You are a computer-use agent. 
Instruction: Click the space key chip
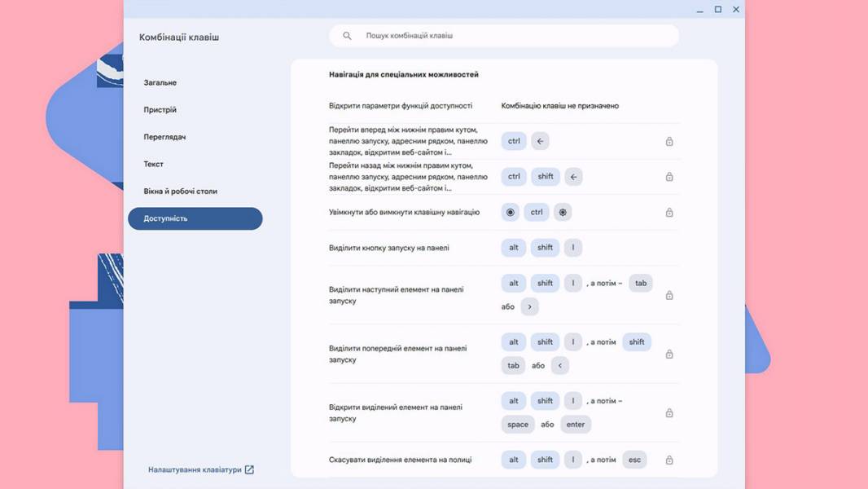tap(518, 425)
